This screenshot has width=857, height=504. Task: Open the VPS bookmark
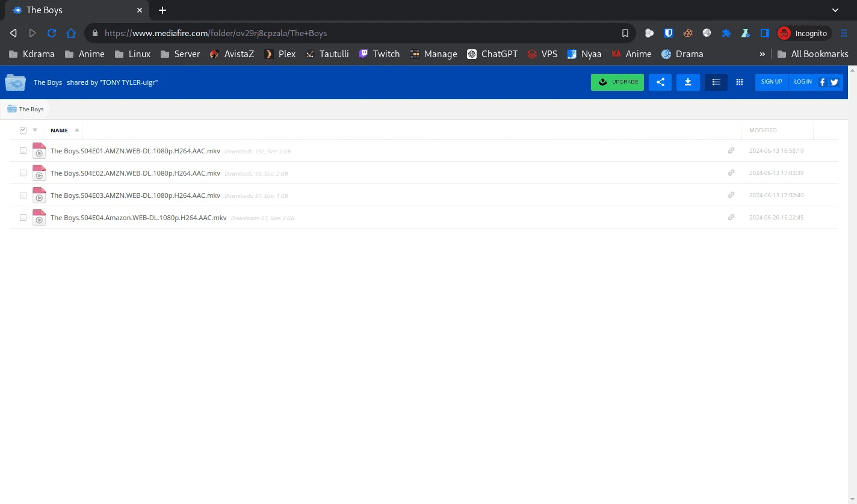[x=542, y=54]
